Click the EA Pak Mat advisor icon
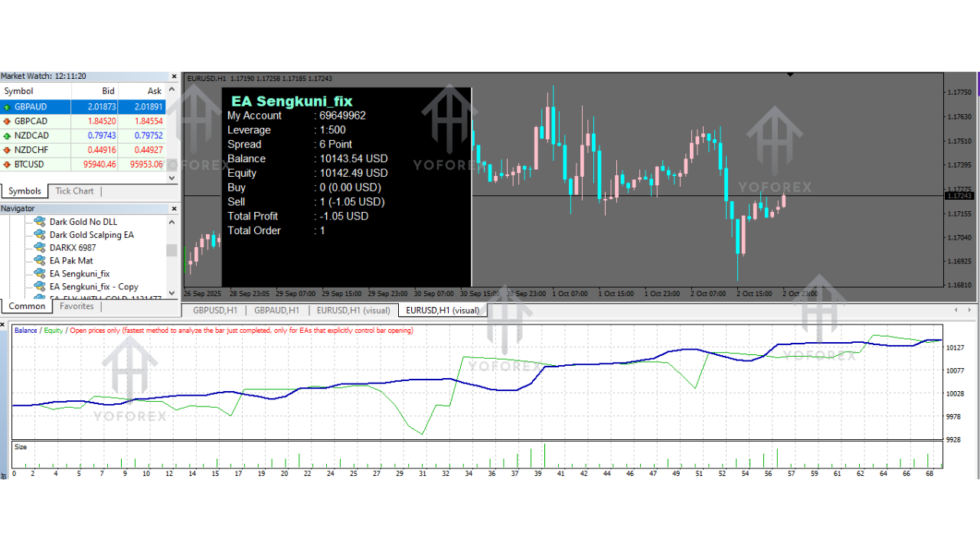 [40, 261]
